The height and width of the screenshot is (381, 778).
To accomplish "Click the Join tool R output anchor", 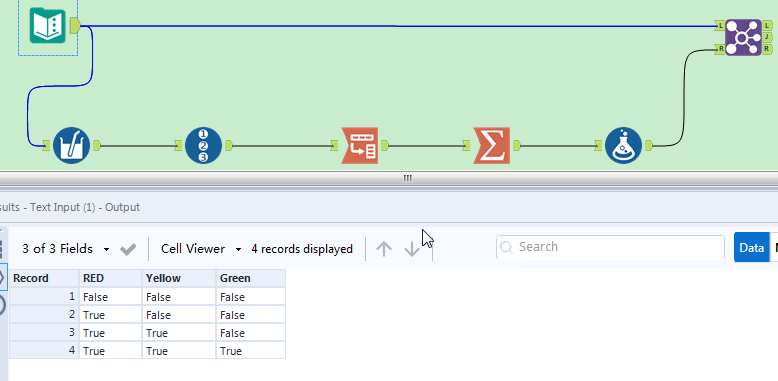I will tap(767, 49).
